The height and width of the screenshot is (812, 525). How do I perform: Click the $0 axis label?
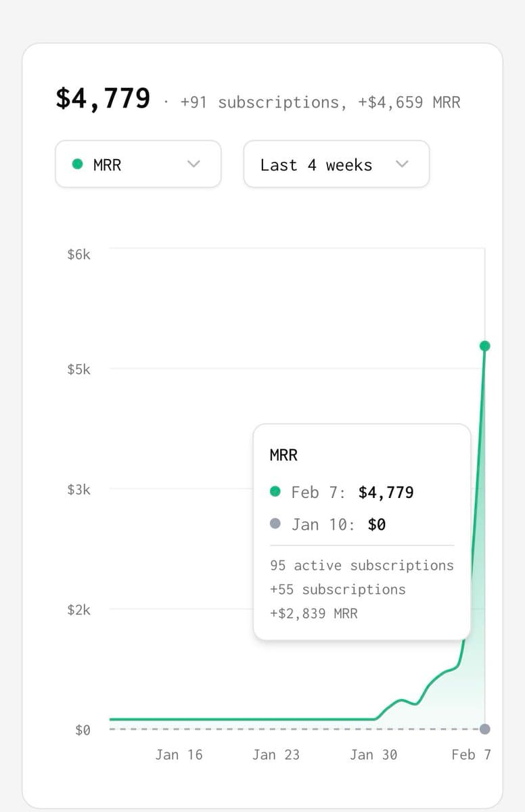click(x=83, y=730)
